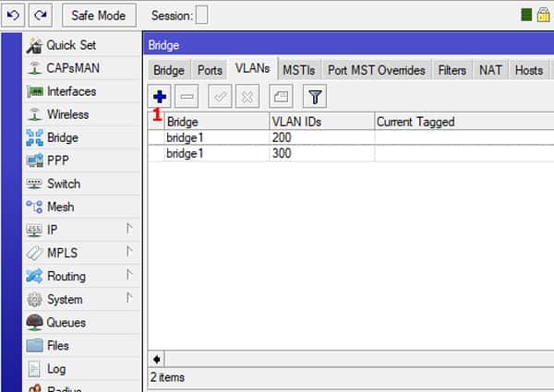The width and height of the screenshot is (554, 392).
Task: Open Bridge in the sidebar menu
Action: (82, 137)
